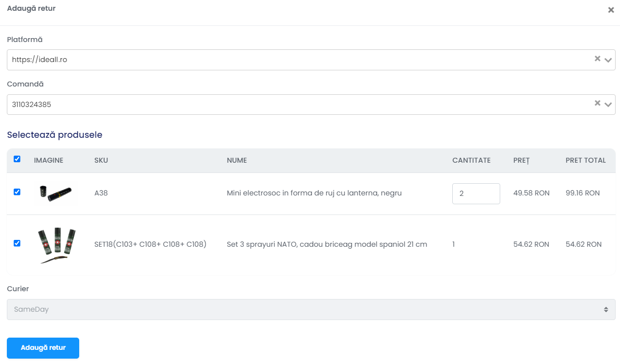Click the 49.58 RON price
Image resolution: width=620 pixels, height=364 pixels.
click(x=531, y=193)
